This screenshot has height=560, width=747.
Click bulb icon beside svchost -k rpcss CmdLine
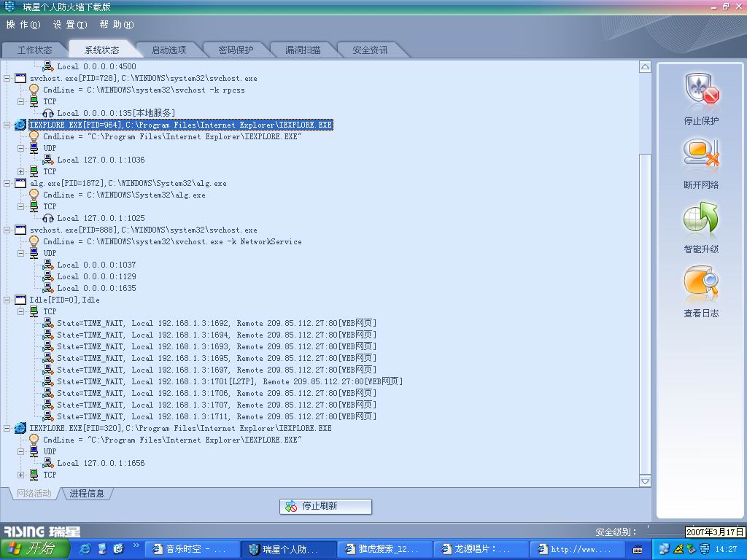(x=34, y=90)
